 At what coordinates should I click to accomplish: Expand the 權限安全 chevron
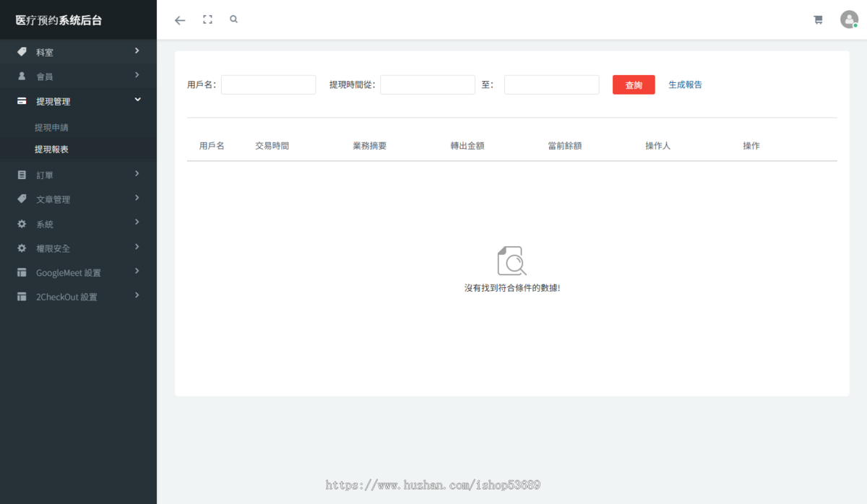point(137,246)
